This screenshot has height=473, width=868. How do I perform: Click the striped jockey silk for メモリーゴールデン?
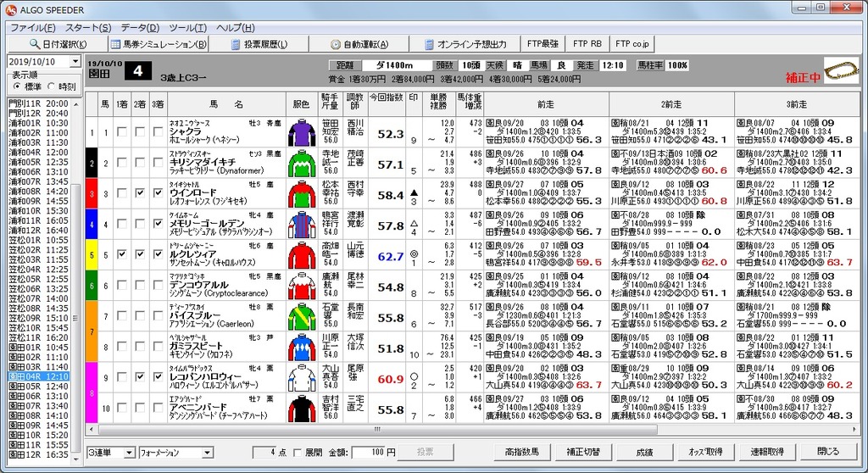(302, 225)
